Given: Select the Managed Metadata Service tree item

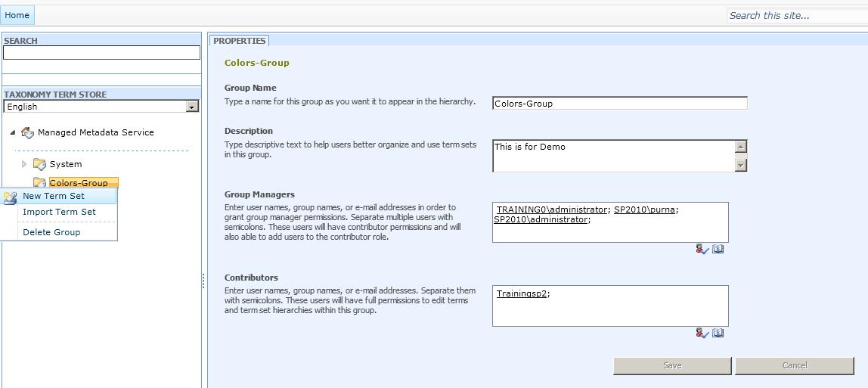Looking at the screenshot, I should click(96, 132).
